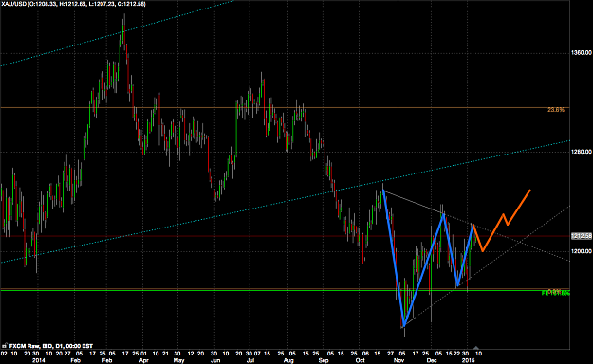Click the Dec month label

432,360
